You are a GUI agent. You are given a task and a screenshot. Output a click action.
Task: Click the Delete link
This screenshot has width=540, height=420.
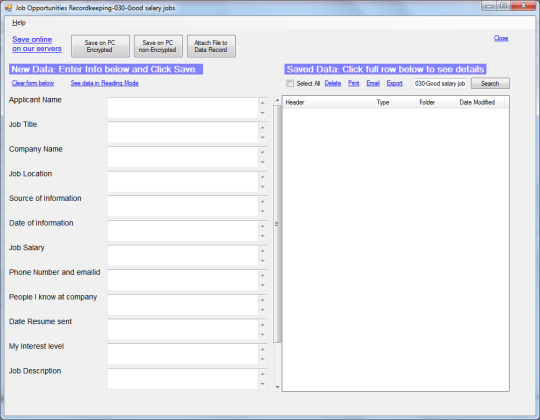tap(333, 83)
